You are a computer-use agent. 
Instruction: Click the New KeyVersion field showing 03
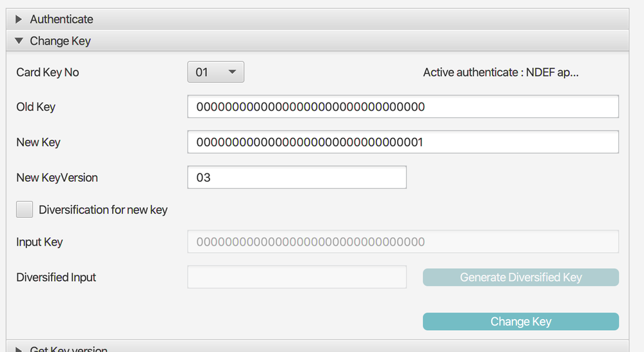[297, 177]
